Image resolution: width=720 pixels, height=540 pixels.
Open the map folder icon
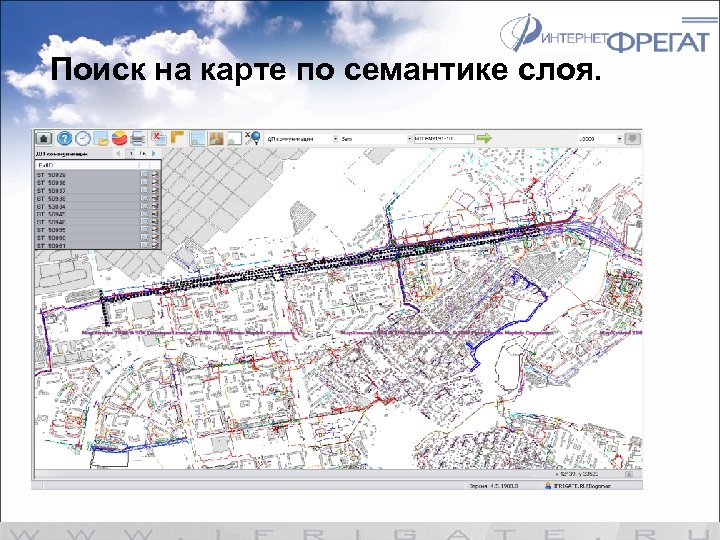click(101, 138)
